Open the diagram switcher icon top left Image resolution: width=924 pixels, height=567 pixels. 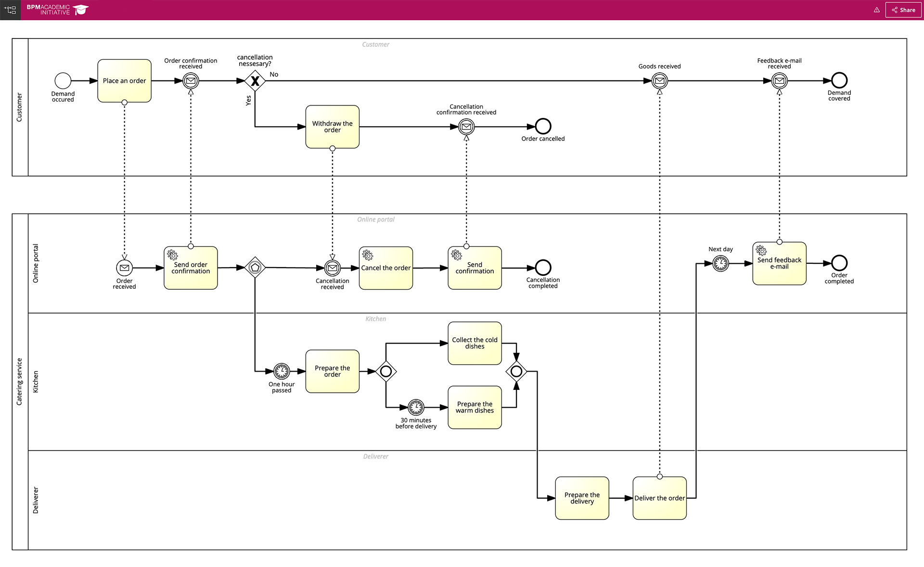pyautogui.click(x=10, y=10)
